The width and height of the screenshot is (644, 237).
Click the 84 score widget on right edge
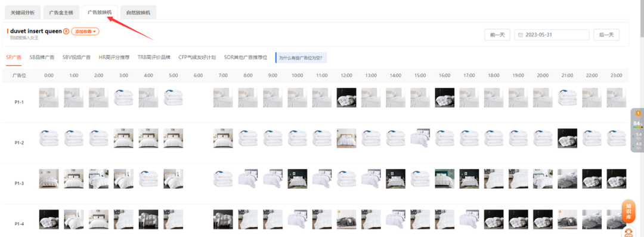(x=637, y=124)
